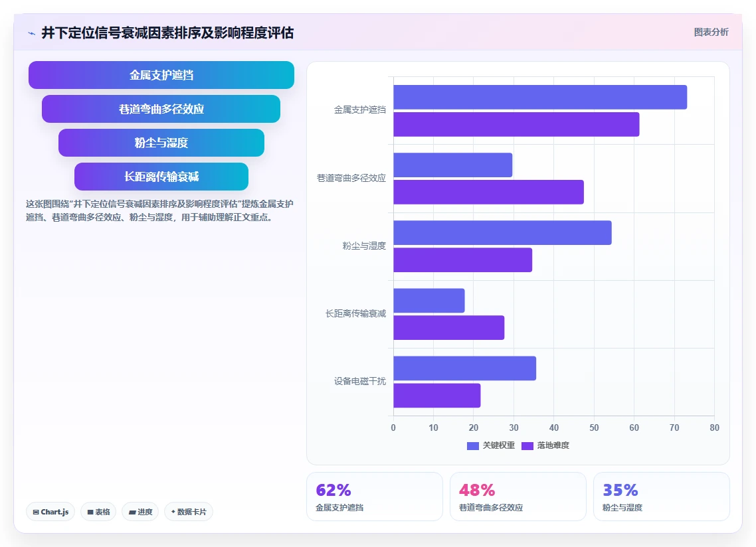756x547 pixels.
Task: Click the 设备电磁干扰 axis label
Action: click(359, 381)
